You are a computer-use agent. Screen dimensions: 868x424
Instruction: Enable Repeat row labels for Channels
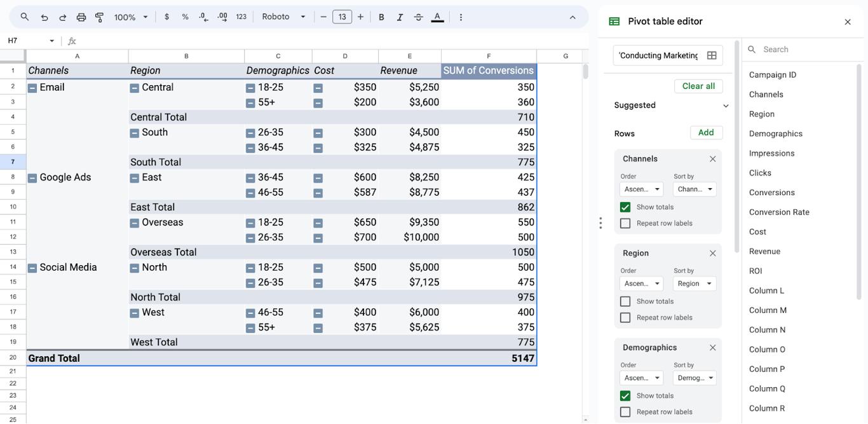(x=625, y=223)
